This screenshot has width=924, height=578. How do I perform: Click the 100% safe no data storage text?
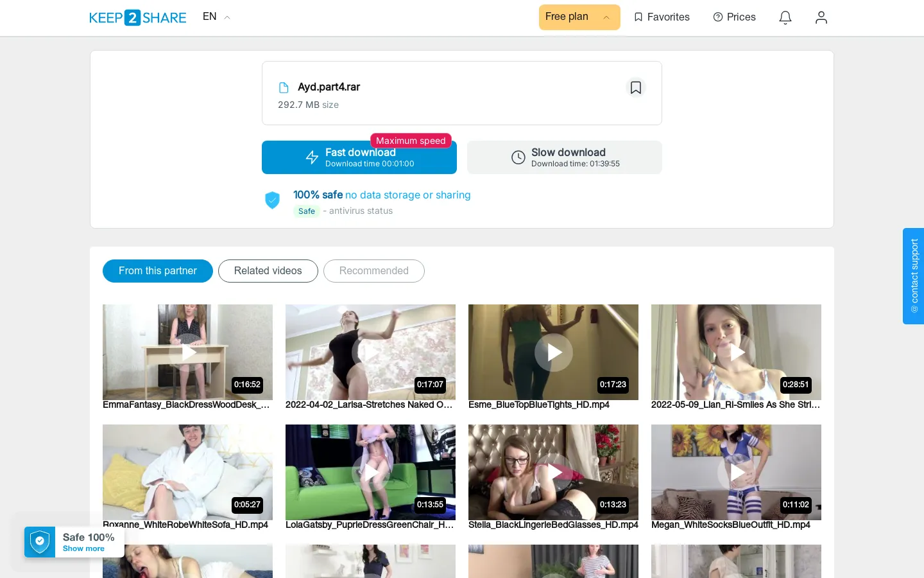click(x=382, y=195)
